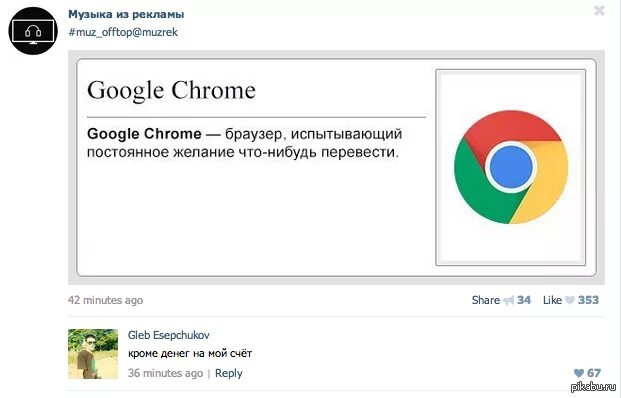
Task: Click the Музыка из рекламы group name
Action: 126,14
